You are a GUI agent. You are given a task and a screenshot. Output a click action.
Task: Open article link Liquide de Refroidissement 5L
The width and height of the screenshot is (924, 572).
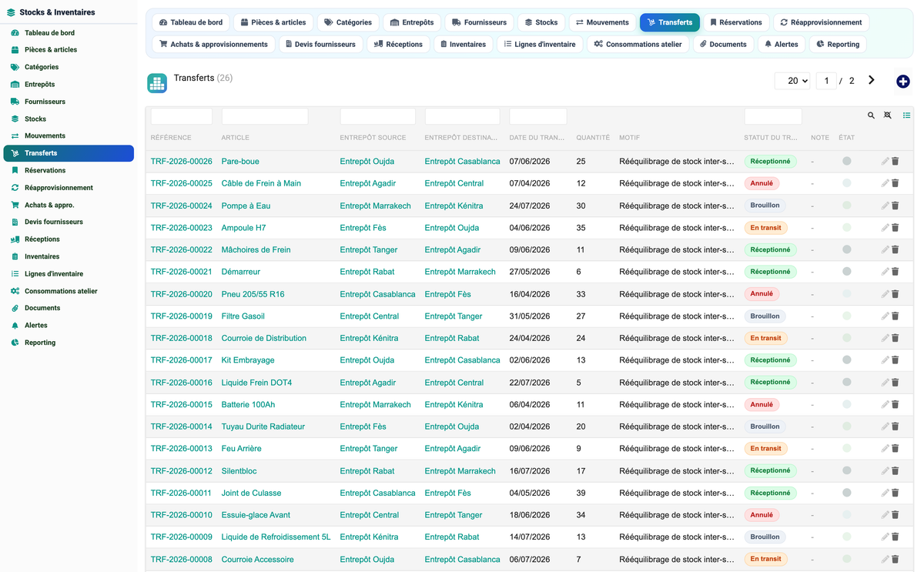[x=276, y=537]
